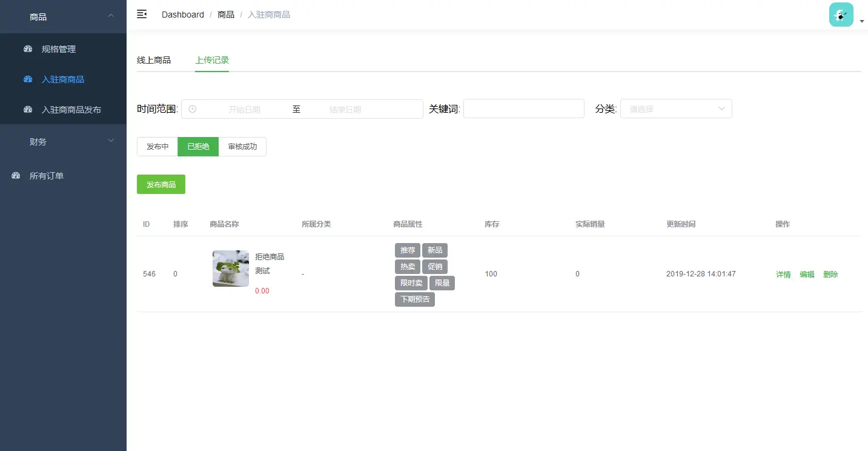Click the update time 2019-12-28 14:01:47
The width and height of the screenshot is (868, 451).
click(701, 274)
